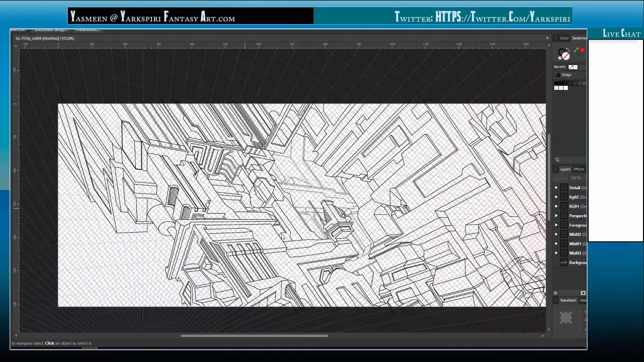Click the Foreground layer thumbnail
Screen dimensions: 644x362
pos(563,225)
